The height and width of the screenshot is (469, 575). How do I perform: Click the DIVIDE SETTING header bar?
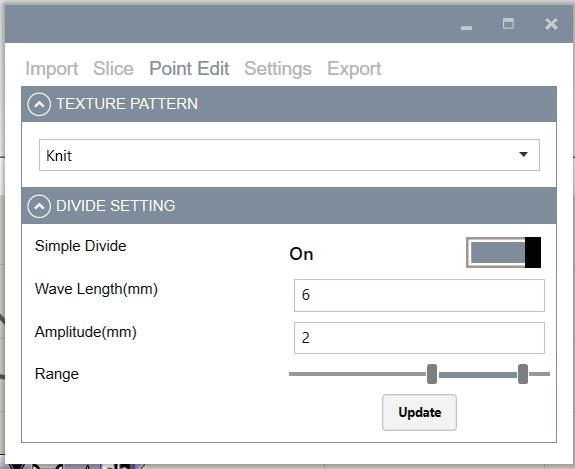[x=289, y=206]
